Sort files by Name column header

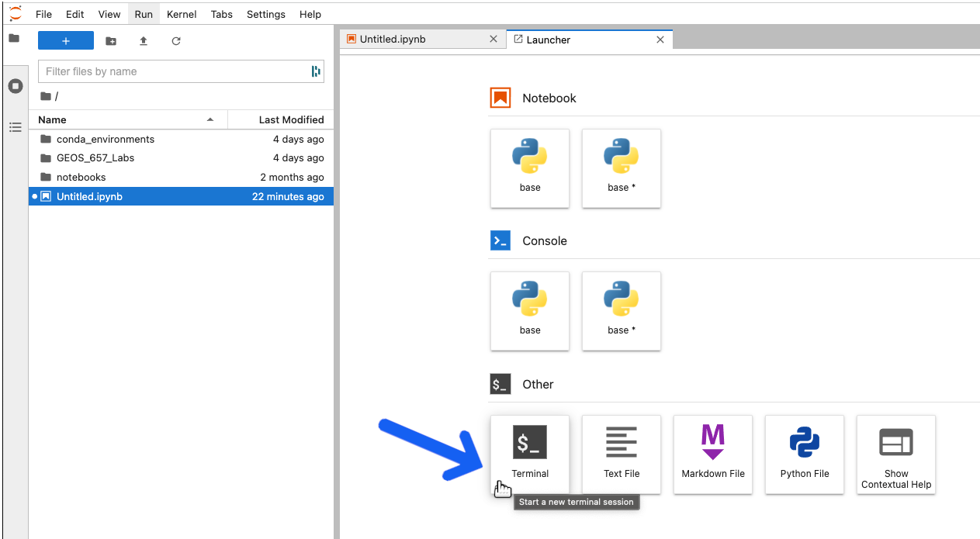pyautogui.click(x=124, y=119)
